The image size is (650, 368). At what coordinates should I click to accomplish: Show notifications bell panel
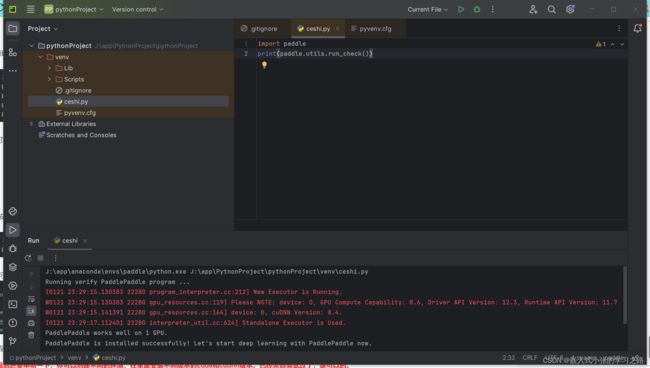pyautogui.click(x=638, y=28)
